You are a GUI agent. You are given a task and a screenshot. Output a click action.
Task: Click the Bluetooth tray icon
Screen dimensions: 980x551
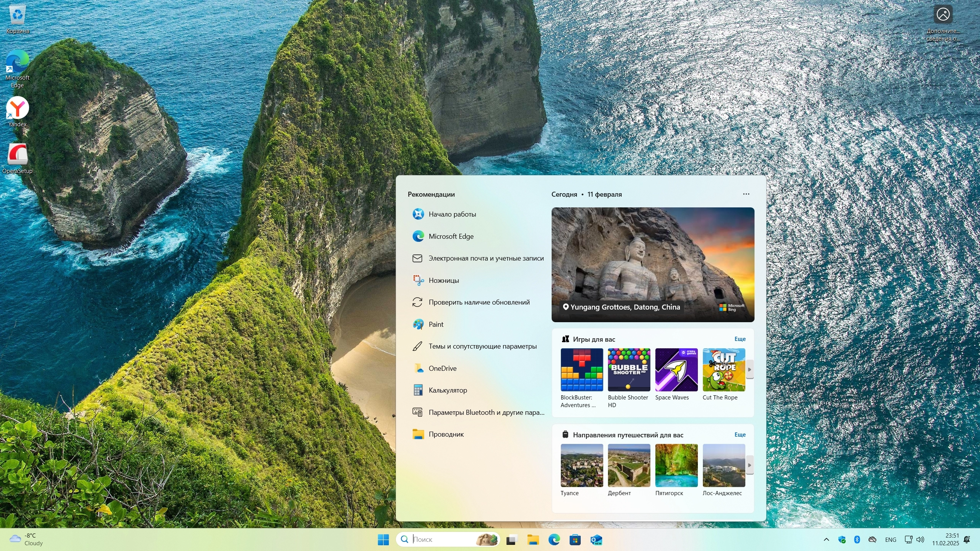coord(857,540)
